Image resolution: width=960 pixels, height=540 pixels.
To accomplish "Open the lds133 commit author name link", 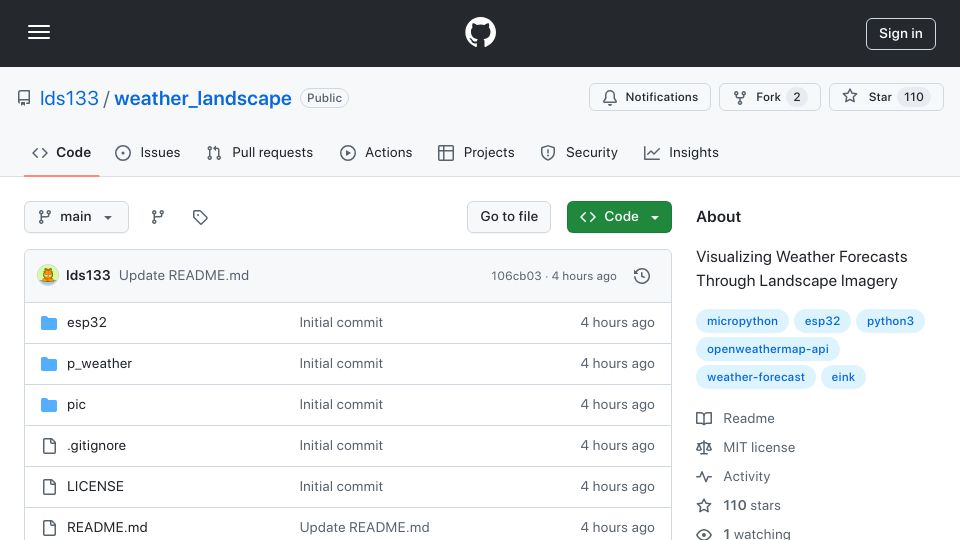I will pos(88,276).
